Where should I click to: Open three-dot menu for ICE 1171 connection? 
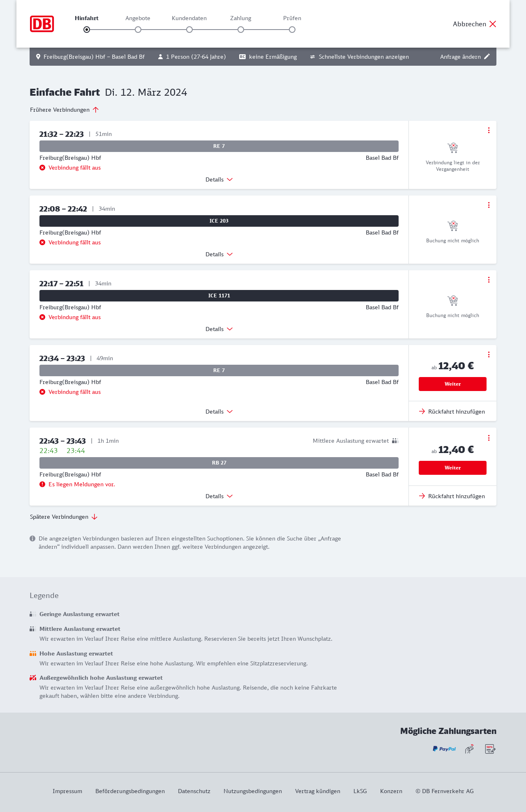point(489,280)
